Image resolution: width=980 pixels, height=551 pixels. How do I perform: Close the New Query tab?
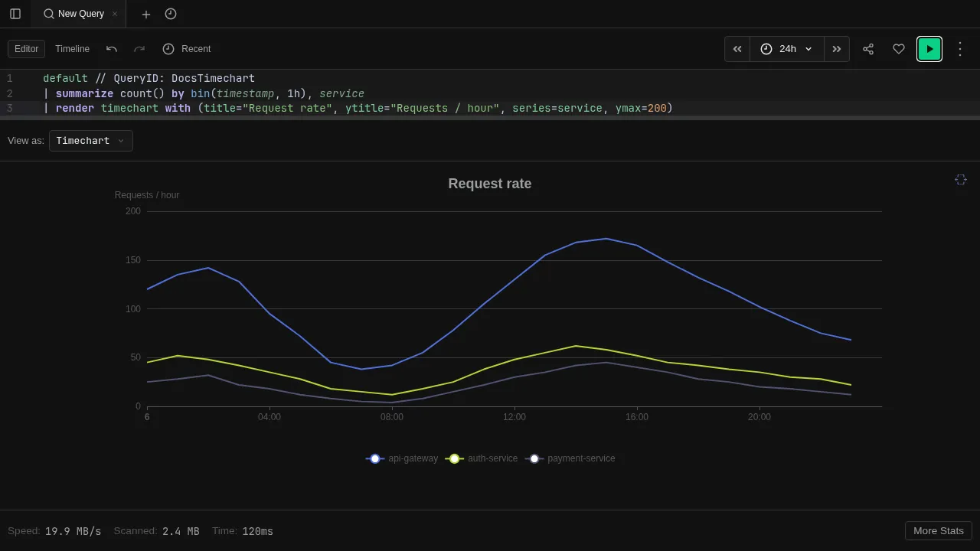click(x=115, y=14)
